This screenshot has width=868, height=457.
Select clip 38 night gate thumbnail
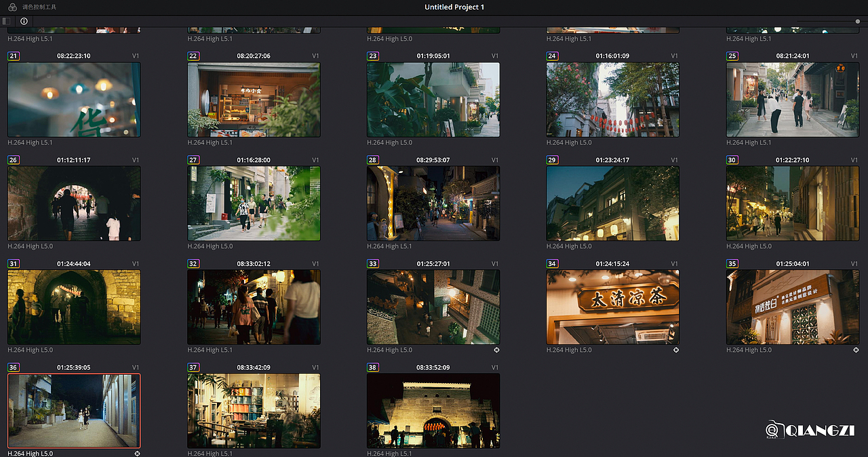click(x=433, y=411)
